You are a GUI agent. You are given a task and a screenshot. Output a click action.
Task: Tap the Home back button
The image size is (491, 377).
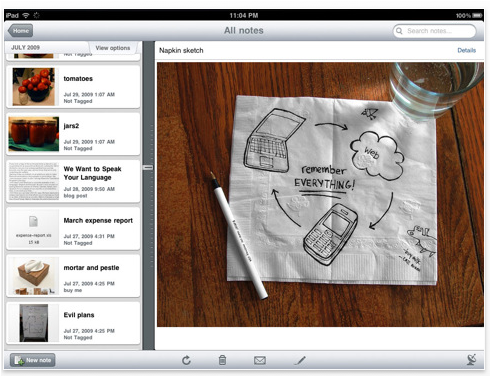tap(20, 31)
